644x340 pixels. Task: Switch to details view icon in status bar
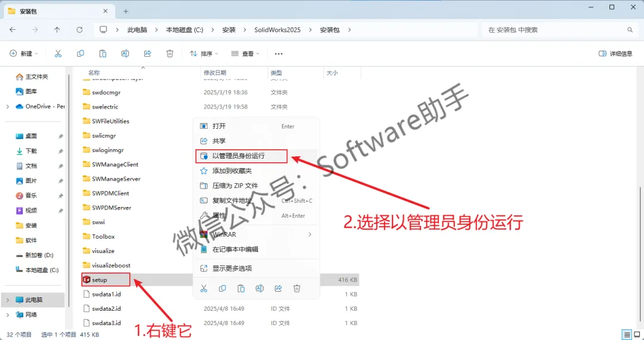[x=626, y=334]
